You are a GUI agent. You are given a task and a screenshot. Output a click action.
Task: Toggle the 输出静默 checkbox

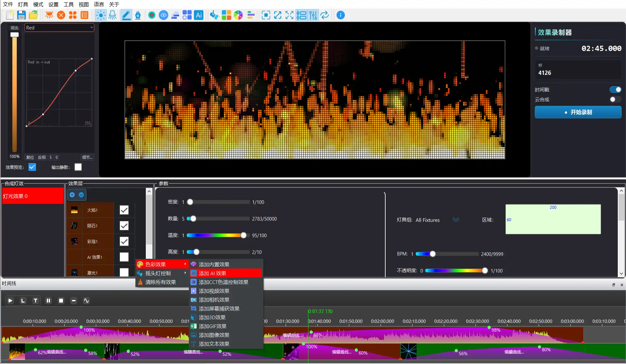coord(78,167)
